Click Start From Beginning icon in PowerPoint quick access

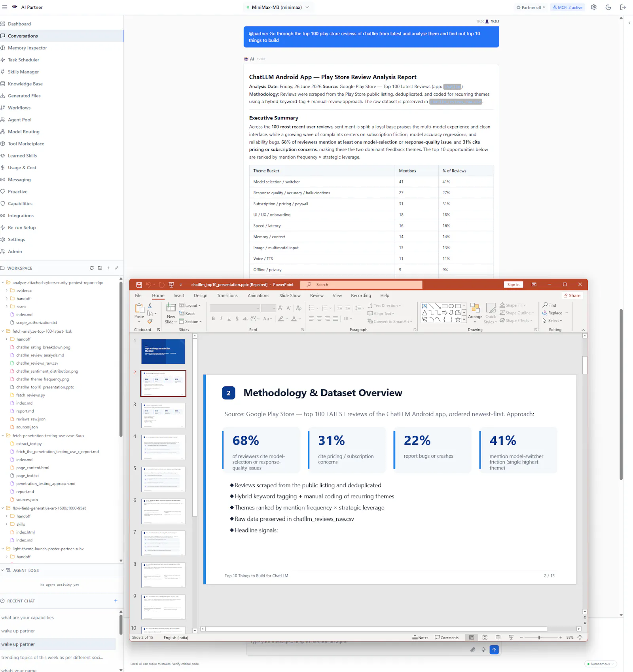(x=171, y=285)
